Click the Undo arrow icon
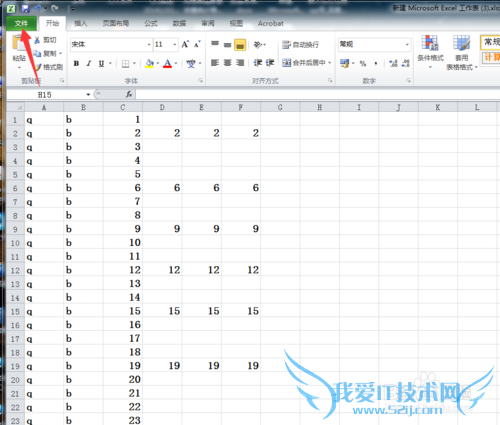 [37, 9]
